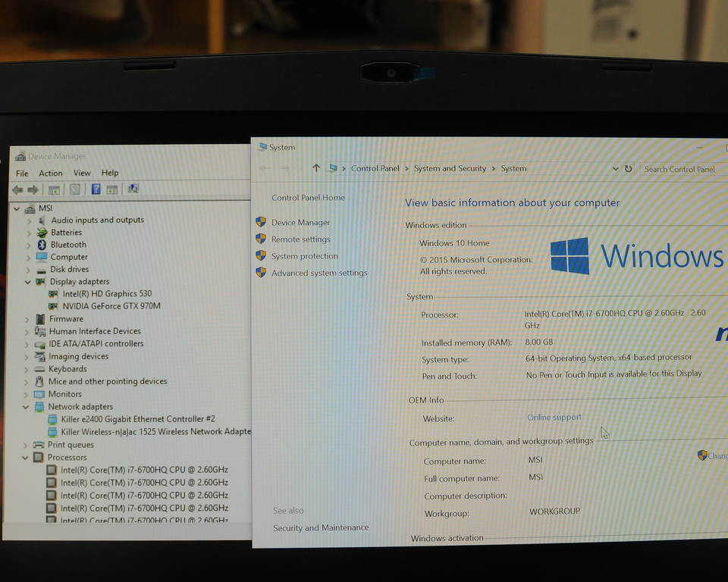Viewport: 728px width, 582px height.
Task: Open the Action menu in Device Manager
Action: 51,173
